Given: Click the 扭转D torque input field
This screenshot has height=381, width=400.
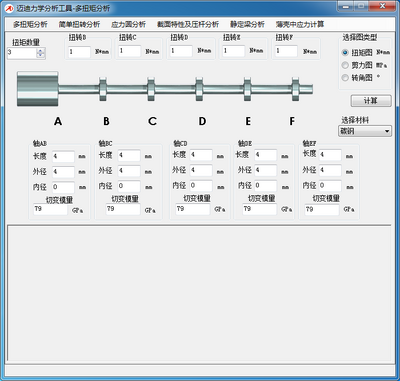Looking at the screenshot, I should tap(181, 51).
